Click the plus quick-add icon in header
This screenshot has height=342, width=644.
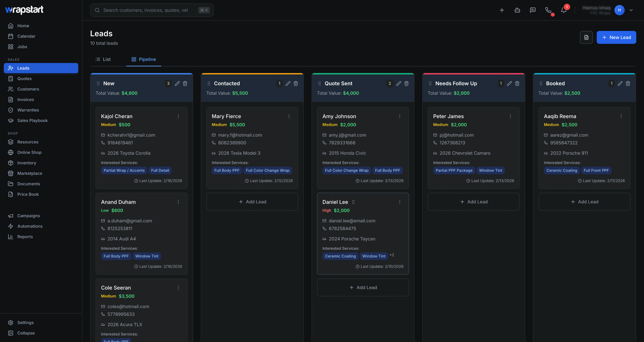coord(502,10)
